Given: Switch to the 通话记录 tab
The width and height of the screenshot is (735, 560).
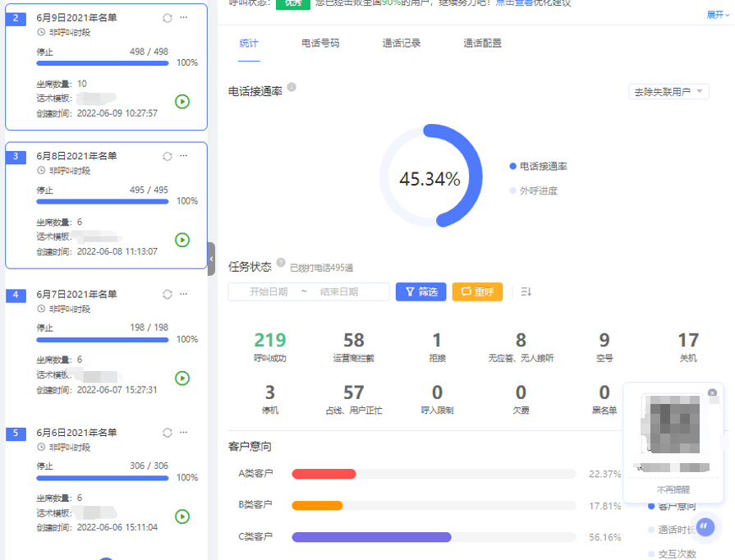Looking at the screenshot, I should tap(402, 44).
